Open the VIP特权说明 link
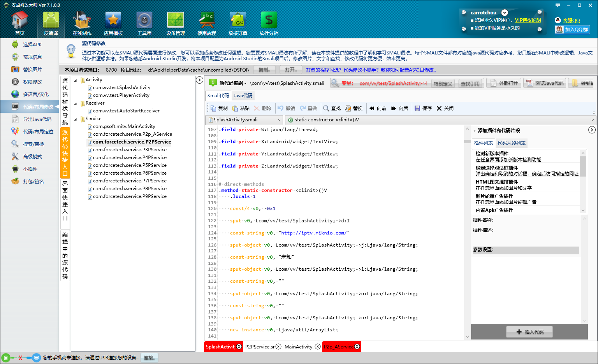598x364 pixels. (x=528, y=20)
